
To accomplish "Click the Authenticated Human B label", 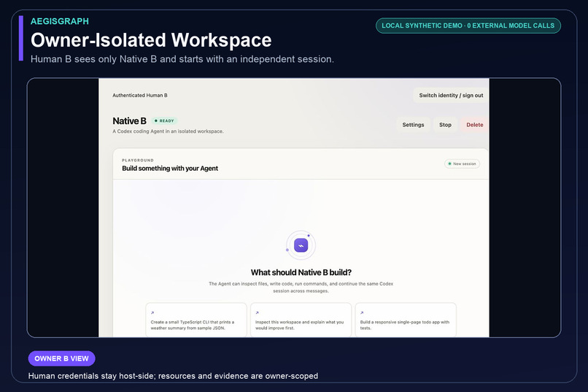I will (140, 96).
